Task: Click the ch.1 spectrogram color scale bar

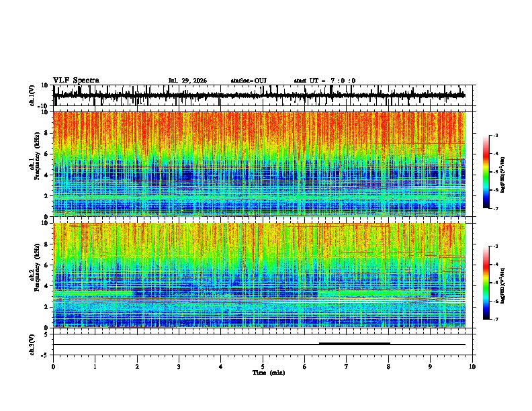Action: point(486,172)
